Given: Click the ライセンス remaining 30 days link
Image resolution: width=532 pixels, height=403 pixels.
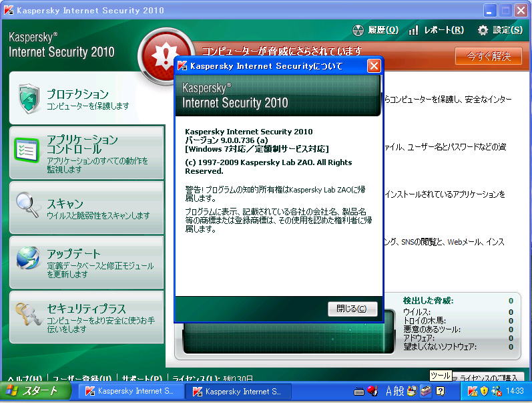Looking at the screenshot, I should point(212,378).
